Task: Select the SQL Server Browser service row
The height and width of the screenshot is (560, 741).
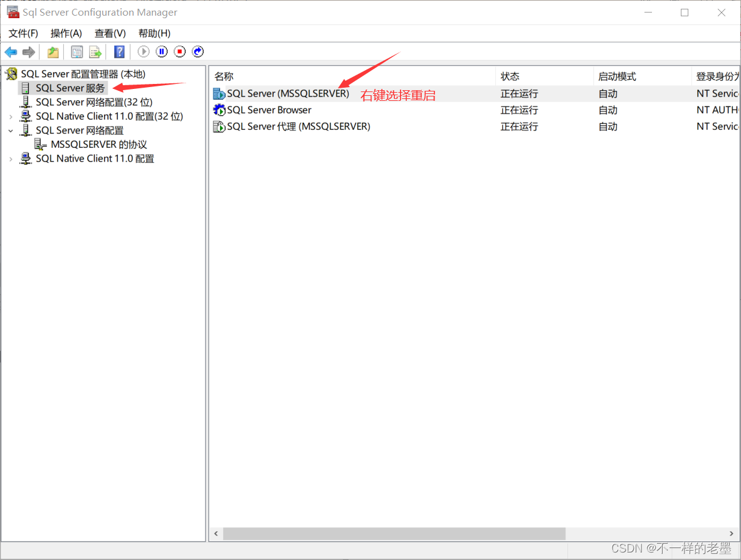Action: [x=268, y=110]
